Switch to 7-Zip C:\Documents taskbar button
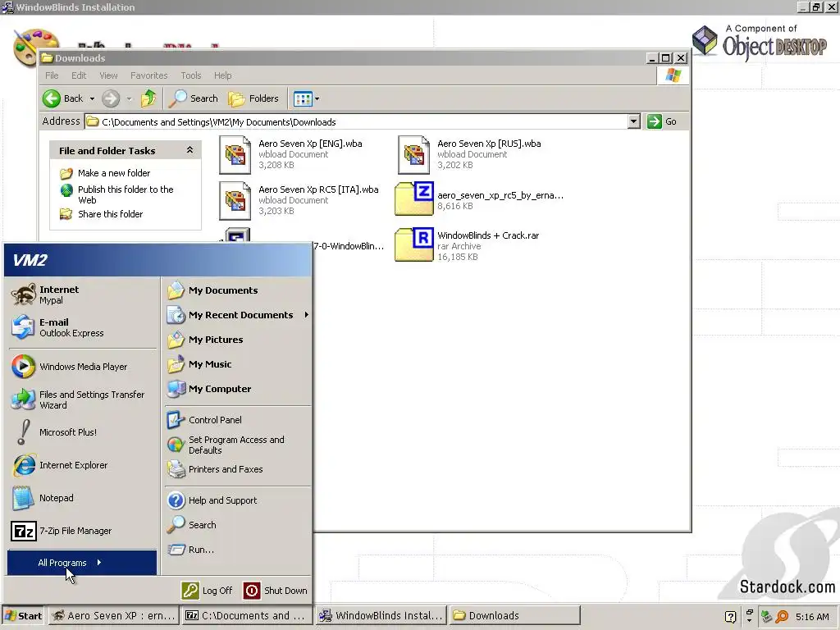The image size is (840, 630). pos(246,616)
